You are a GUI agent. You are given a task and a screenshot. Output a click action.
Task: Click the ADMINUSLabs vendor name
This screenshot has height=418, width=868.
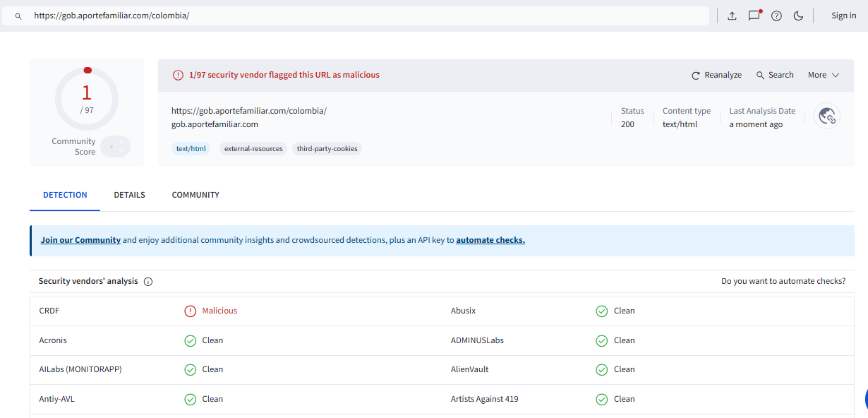point(477,340)
